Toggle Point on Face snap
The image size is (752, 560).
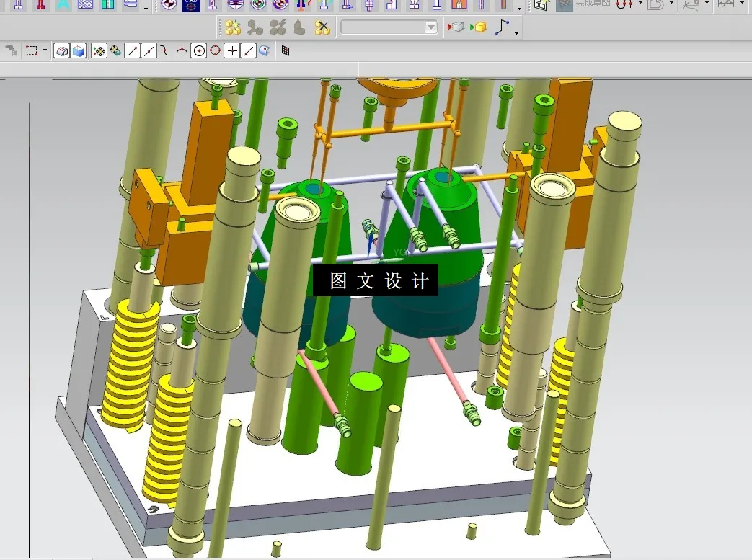pos(265,50)
